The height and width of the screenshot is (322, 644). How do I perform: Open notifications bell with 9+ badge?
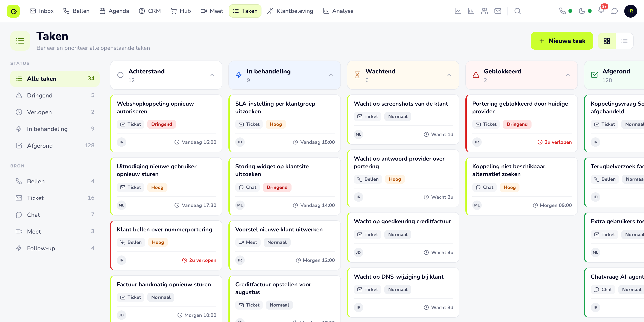point(601,10)
